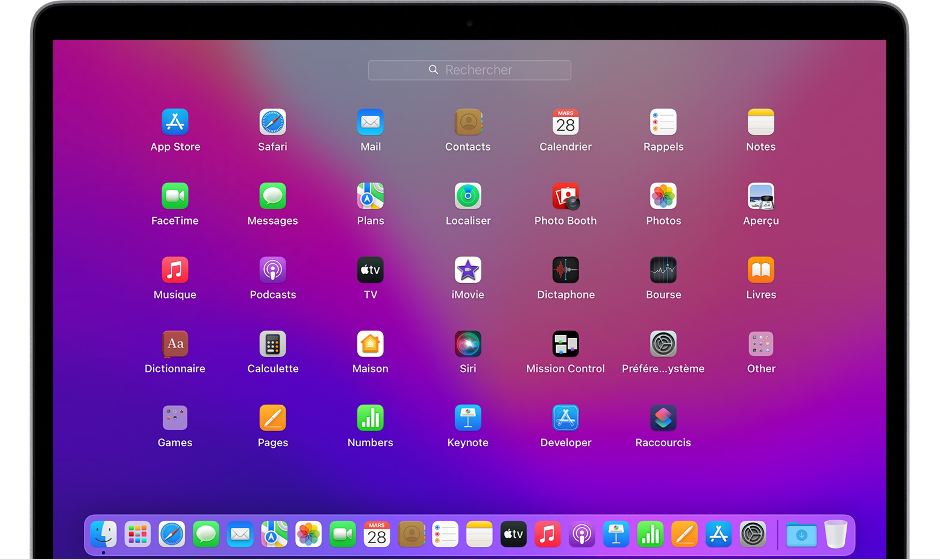
Task: Open the Raccourcis app
Action: tap(663, 418)
